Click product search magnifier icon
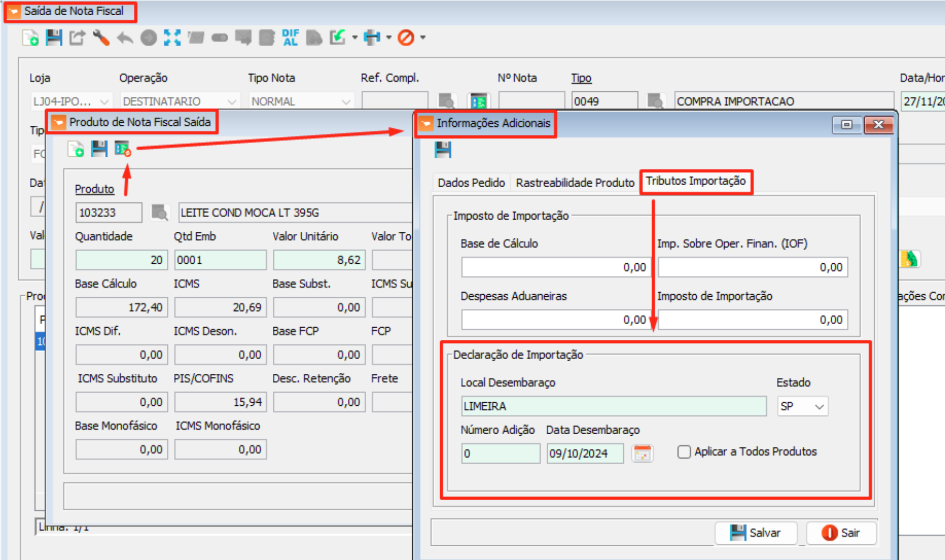Screen dimensions: 945x560 pos(160,212)
